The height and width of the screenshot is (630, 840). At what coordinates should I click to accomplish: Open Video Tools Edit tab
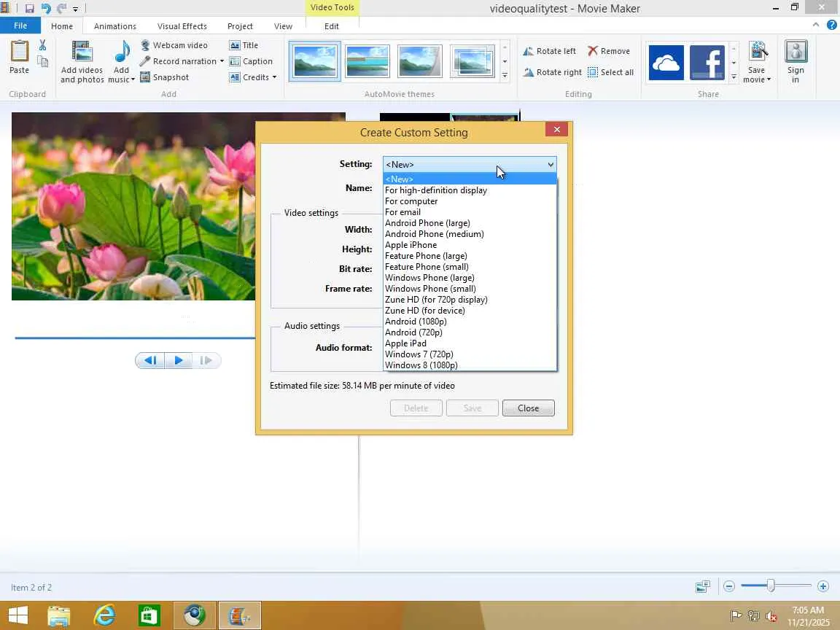[x=332, y=26]
